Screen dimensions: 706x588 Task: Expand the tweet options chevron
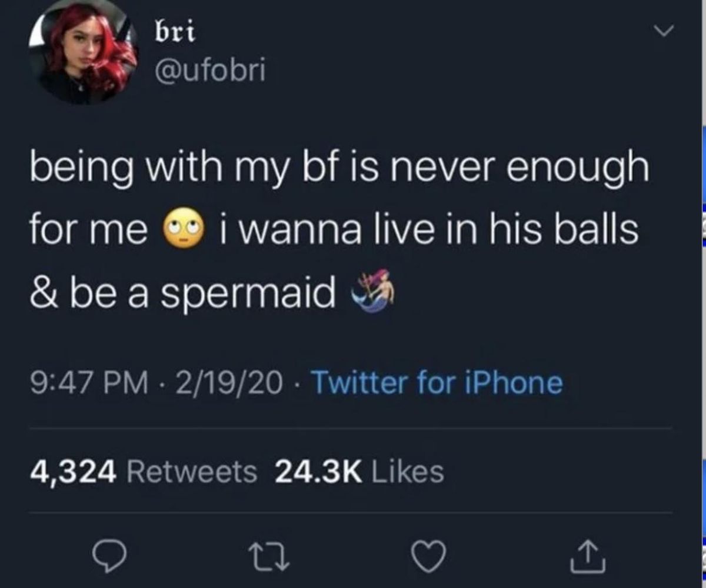[664, 29]
